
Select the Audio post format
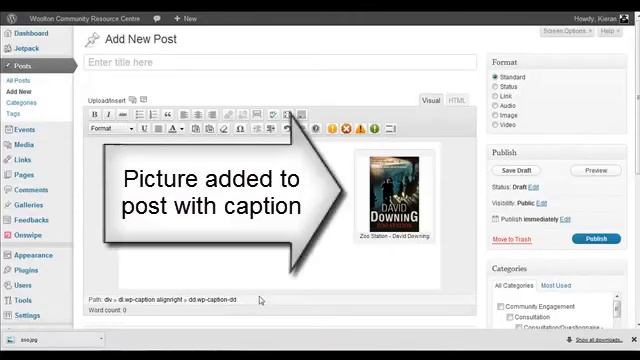495,106
